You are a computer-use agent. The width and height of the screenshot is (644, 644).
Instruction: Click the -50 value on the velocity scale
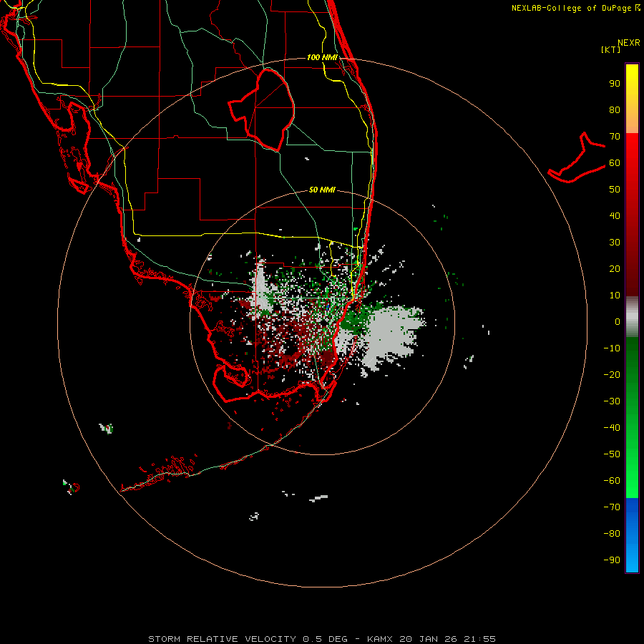pyautogui.click(x=612, y=454)
